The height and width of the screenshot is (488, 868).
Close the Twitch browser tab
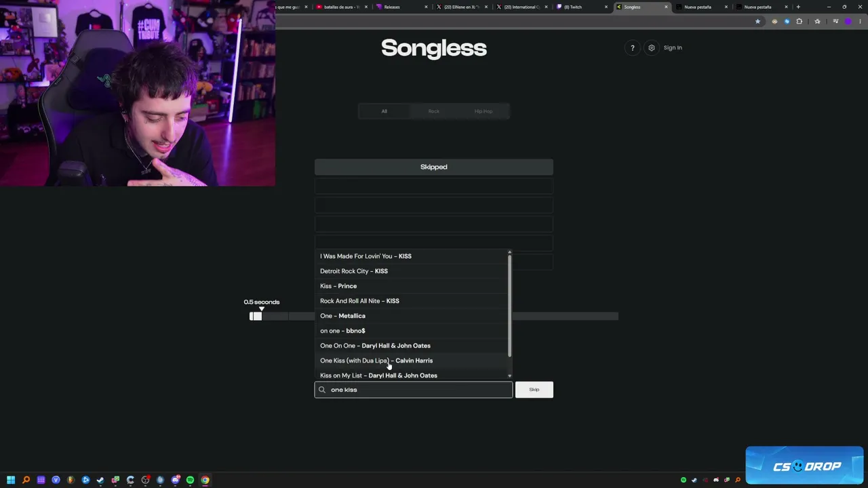point(606,7)
